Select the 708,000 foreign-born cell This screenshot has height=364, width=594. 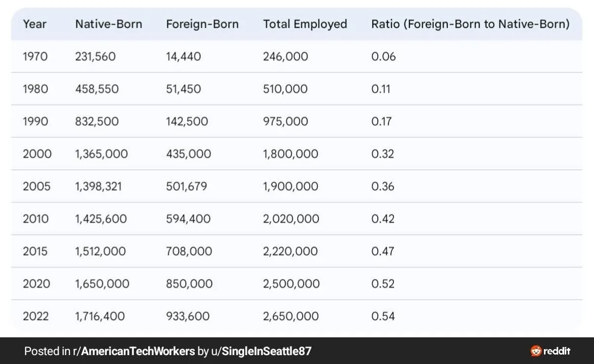click(189, 251)
